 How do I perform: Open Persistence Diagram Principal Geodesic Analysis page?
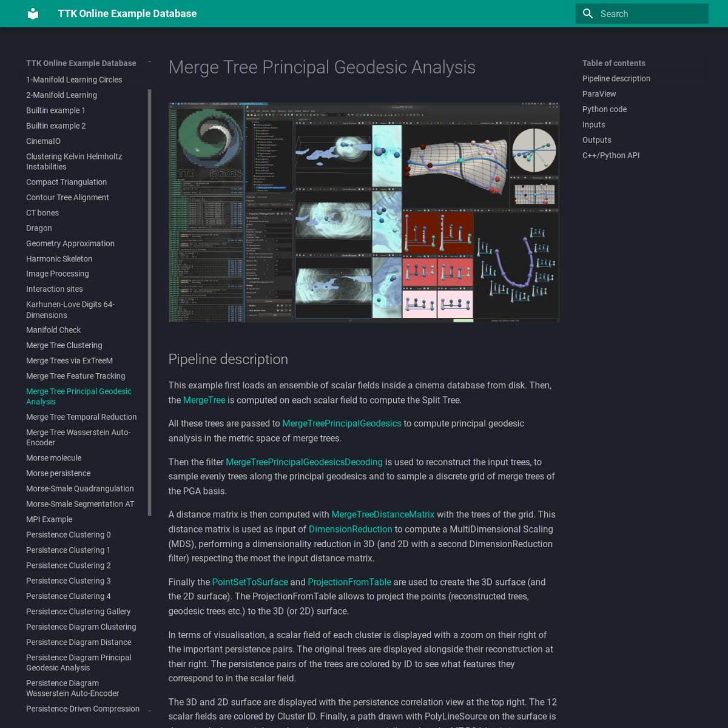79,662
